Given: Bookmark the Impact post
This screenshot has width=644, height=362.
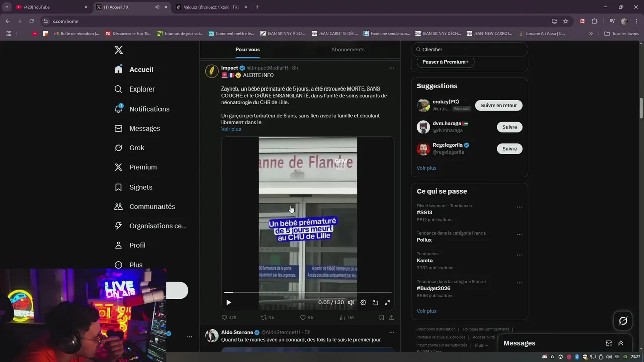Looking at the screenshot, I should click(x=382, y=317).
